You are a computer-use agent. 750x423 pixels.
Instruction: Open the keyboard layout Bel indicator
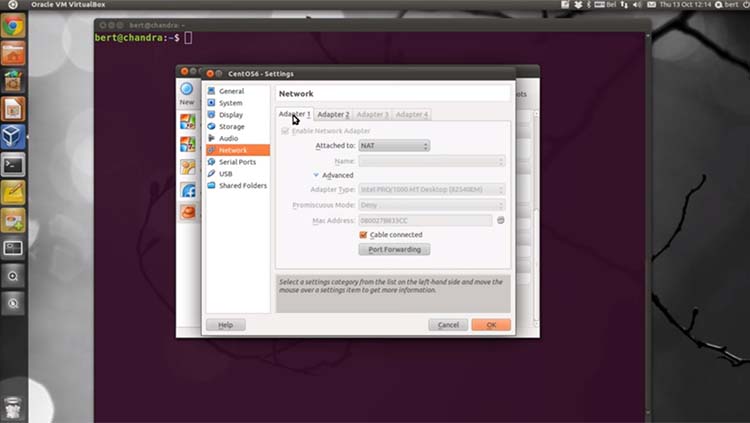point(605,5)
